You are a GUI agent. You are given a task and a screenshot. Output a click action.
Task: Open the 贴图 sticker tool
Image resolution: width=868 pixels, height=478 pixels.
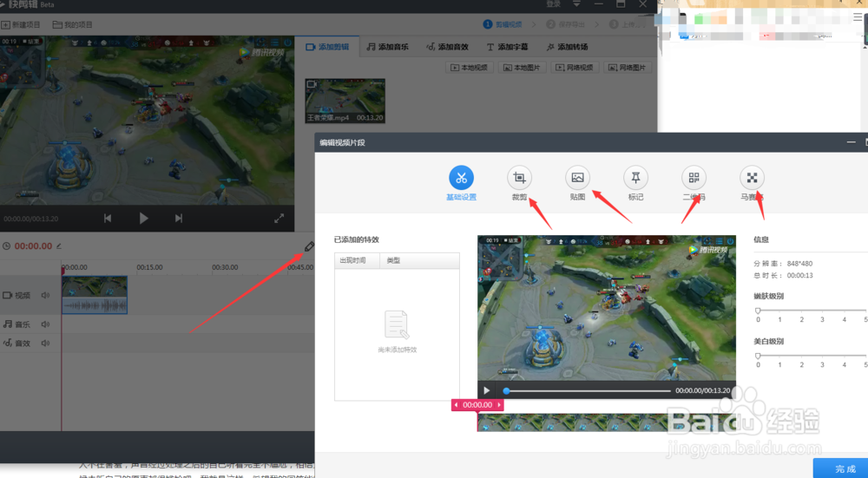pyautogui.click(x=577, y=178)
